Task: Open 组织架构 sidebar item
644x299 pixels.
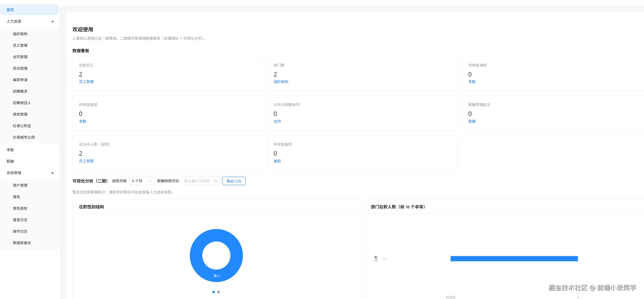Action: tap(20, 34)
